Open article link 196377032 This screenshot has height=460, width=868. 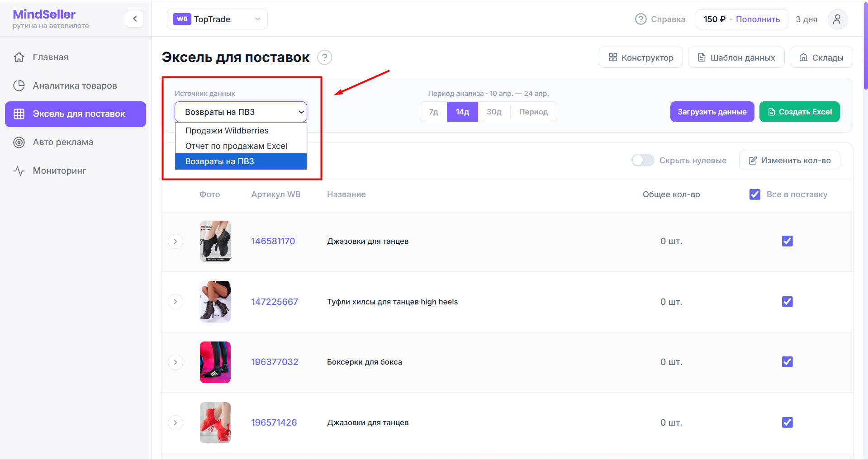[x=275, y=362]
